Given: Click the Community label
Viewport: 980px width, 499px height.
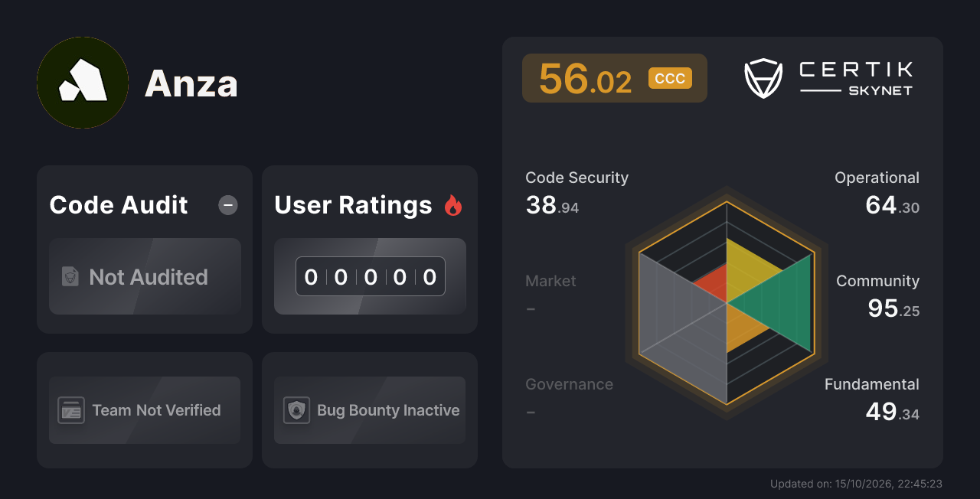Looking at the screenshot, I should click(877, 281).
